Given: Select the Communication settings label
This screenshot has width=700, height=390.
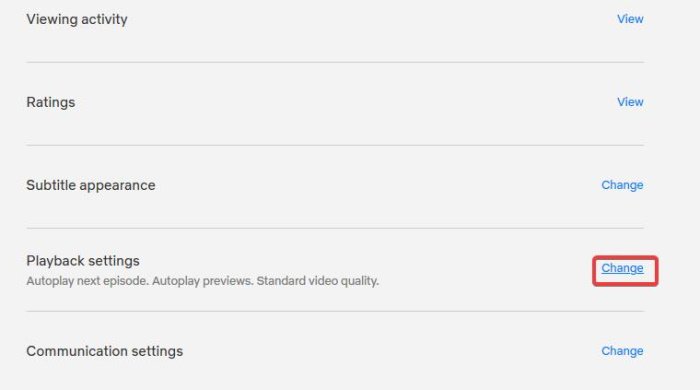Looking at the screenshot, I should [104, 351].
